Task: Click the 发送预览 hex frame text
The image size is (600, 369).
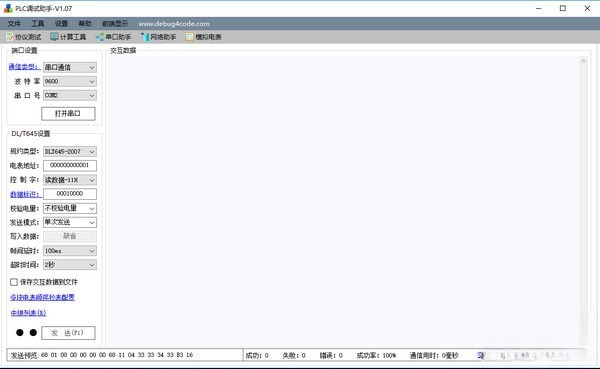Action: tap(117, 355)
